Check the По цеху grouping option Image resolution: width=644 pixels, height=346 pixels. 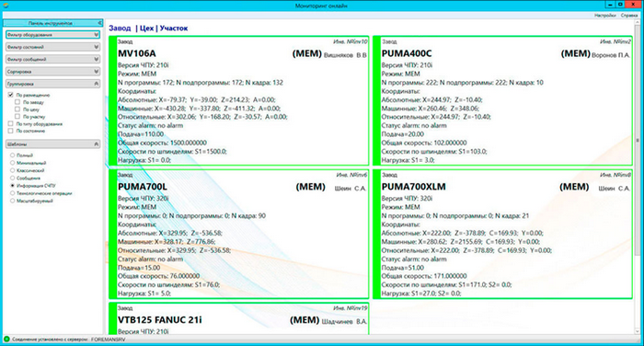click(17, 110)
